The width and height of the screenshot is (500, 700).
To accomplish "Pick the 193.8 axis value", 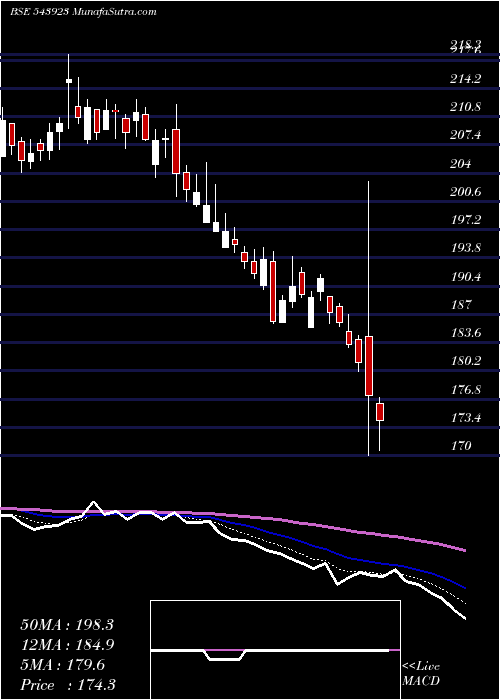I will (466, 248).
